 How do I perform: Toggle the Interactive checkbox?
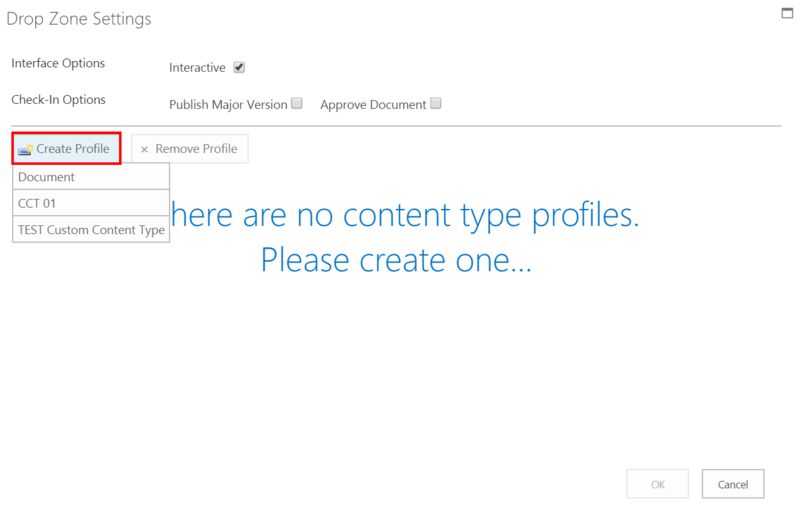[239, 68]
